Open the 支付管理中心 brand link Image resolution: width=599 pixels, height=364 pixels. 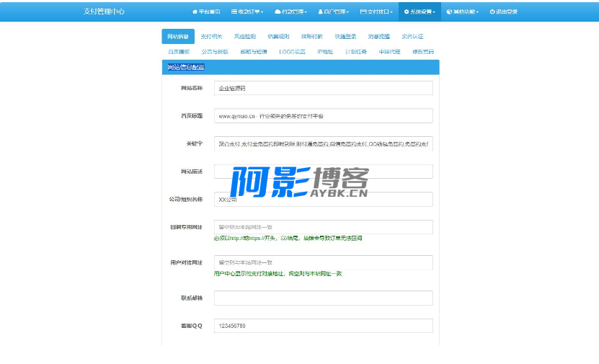(104, 12)
